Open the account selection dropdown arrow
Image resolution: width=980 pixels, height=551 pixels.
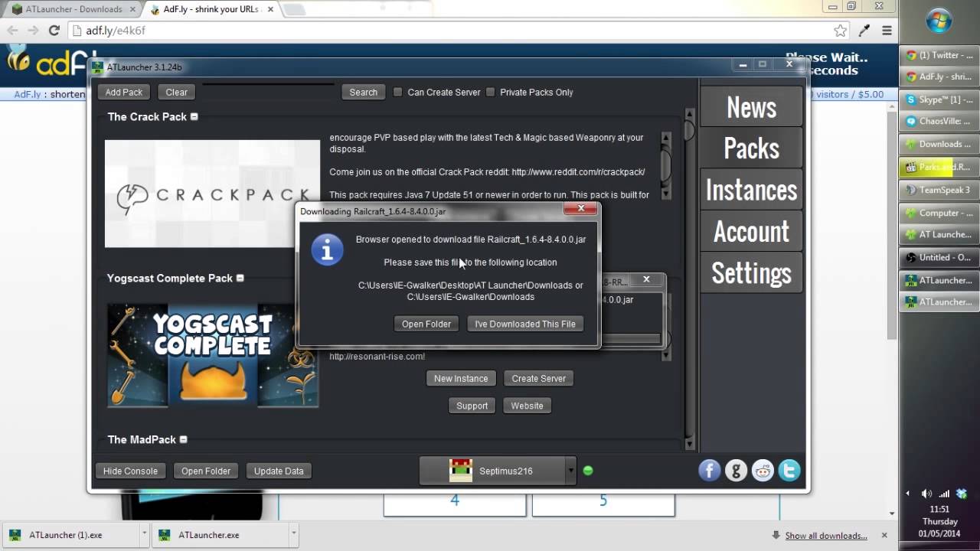click(570, 471)
